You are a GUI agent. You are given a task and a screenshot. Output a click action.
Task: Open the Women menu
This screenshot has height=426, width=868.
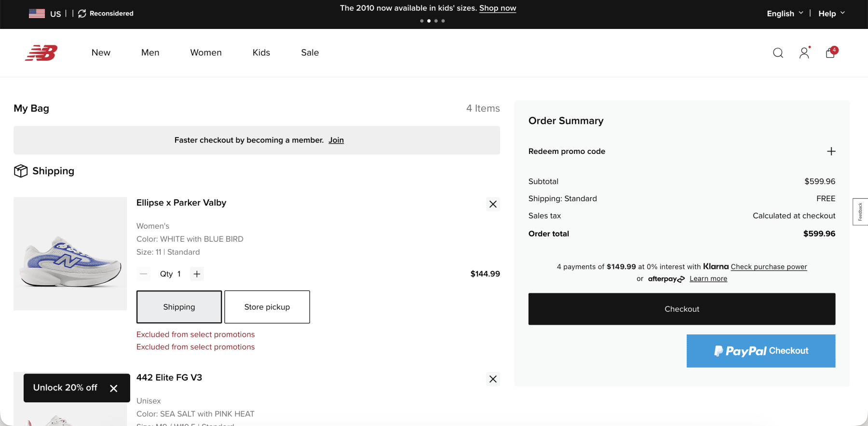(206, 53)
